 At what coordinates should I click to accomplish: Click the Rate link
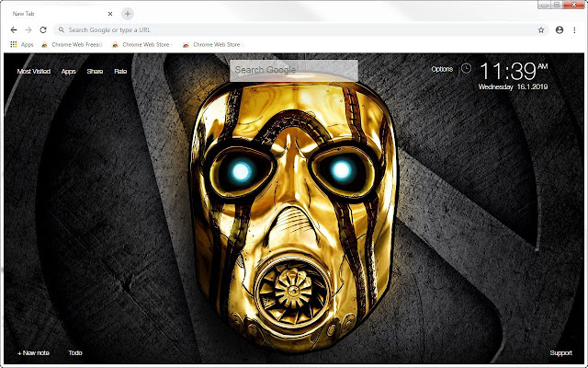click(x=120, y=72)
